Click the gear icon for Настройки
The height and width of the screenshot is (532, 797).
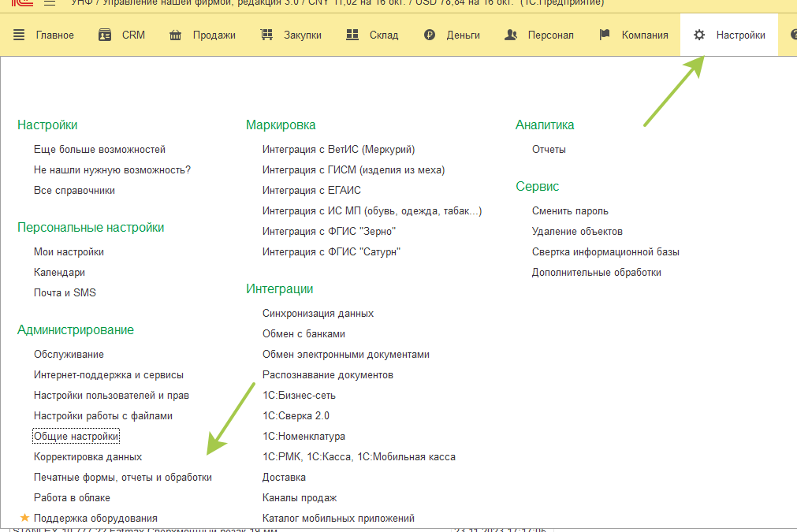[699, 35]
